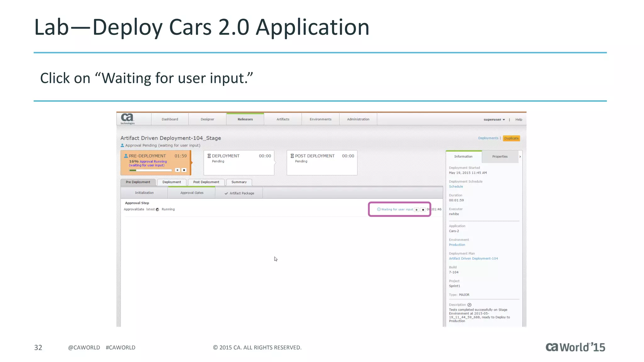
Task: Switch to the Deployment tab
Action: (x=172, y=182)
